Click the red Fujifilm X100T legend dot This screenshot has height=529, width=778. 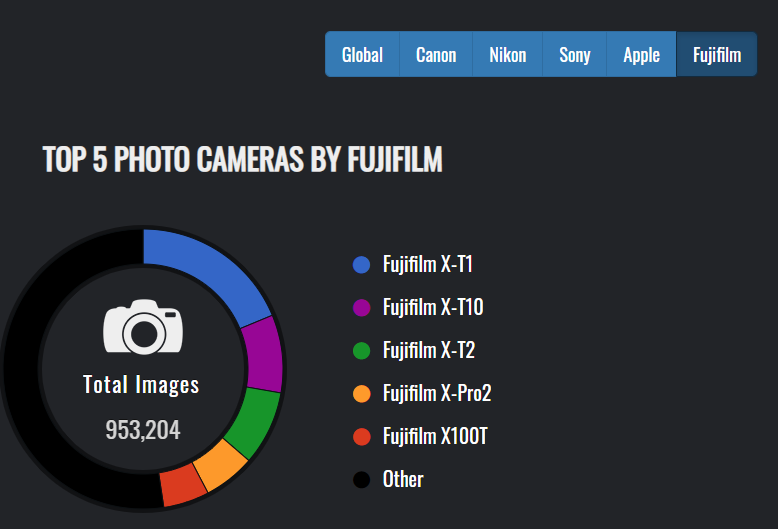point(361,437)
